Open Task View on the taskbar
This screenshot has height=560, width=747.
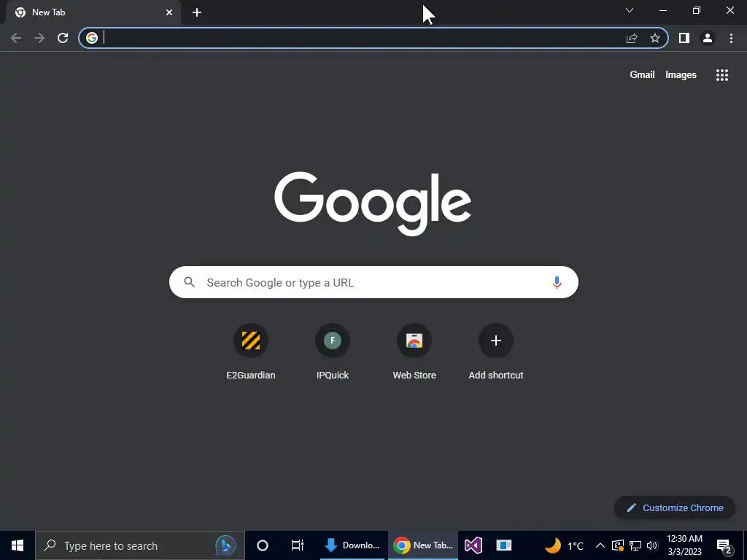pyautogui.click(x=298, y=545)
